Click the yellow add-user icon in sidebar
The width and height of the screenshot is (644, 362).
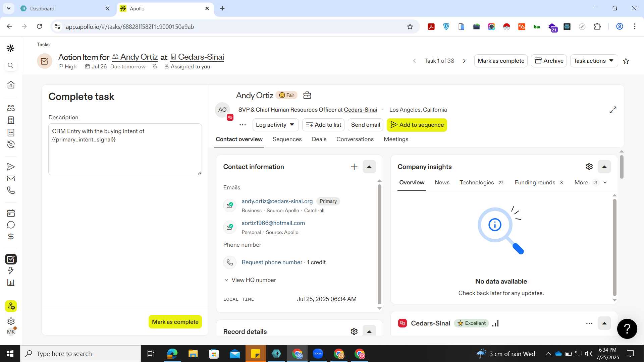point(11,306)
